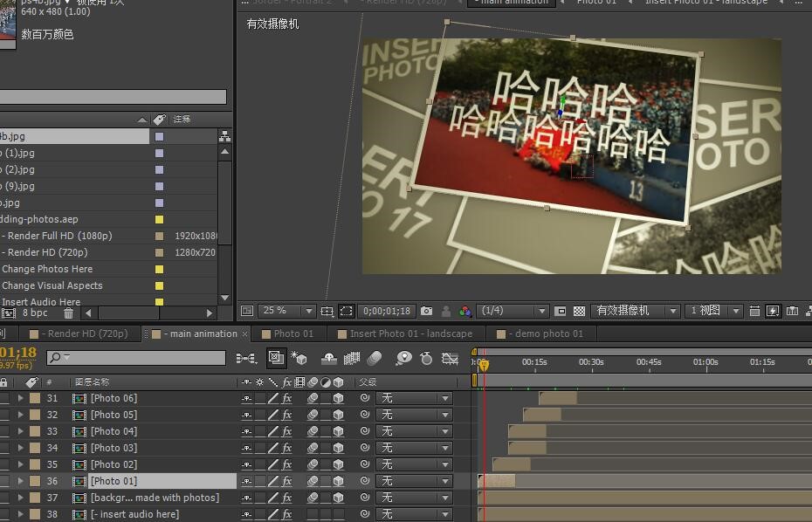The height and width of the screenshot is (522, 812).
Task: Open the 1 视图 view layout dropdown
Action: (713, 311)
